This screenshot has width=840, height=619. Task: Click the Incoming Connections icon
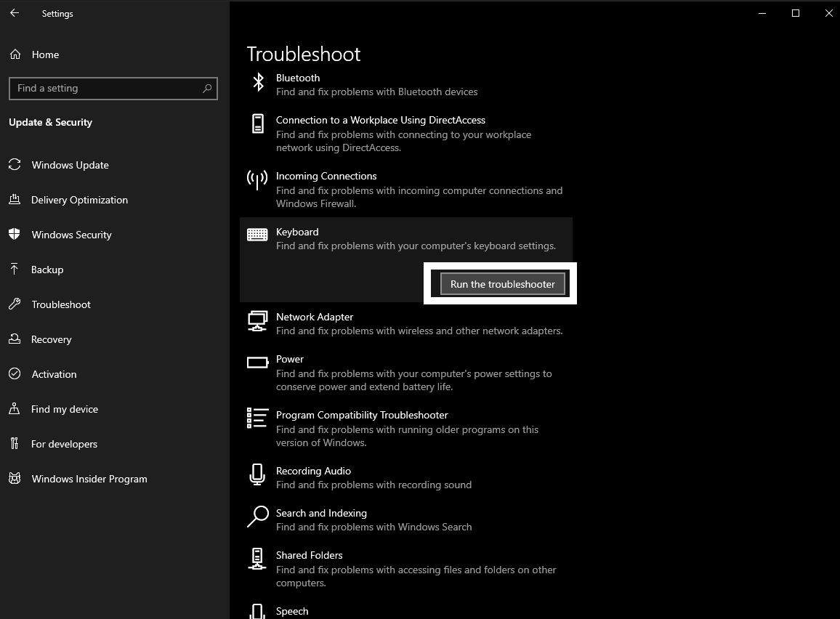(257, 182)
